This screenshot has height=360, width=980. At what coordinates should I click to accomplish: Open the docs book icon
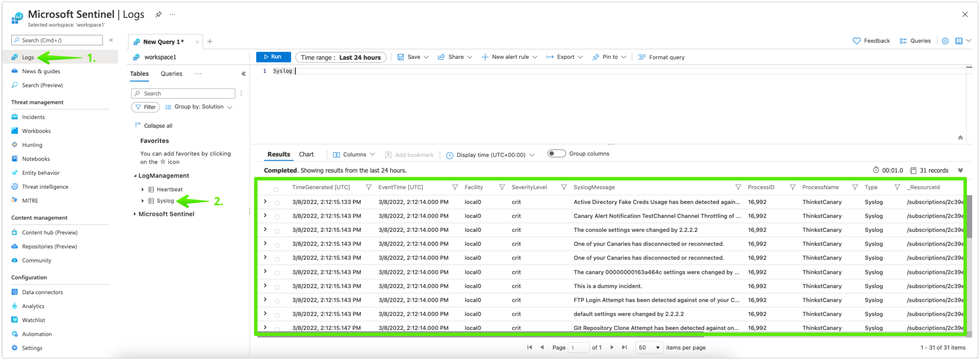click(959, 41)
